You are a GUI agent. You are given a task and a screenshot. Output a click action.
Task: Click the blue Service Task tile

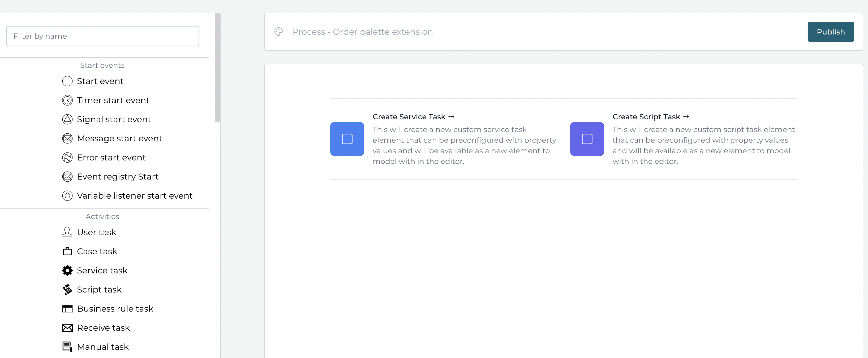coord(347,139)
